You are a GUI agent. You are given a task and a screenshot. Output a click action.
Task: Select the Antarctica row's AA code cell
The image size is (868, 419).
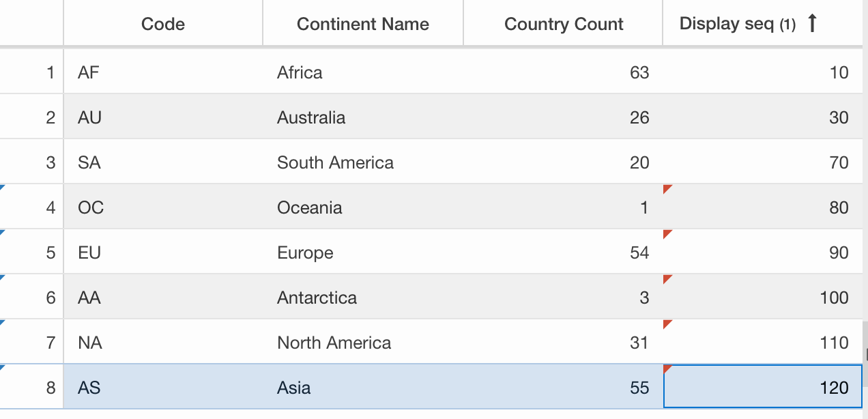[x=163, y=297]
